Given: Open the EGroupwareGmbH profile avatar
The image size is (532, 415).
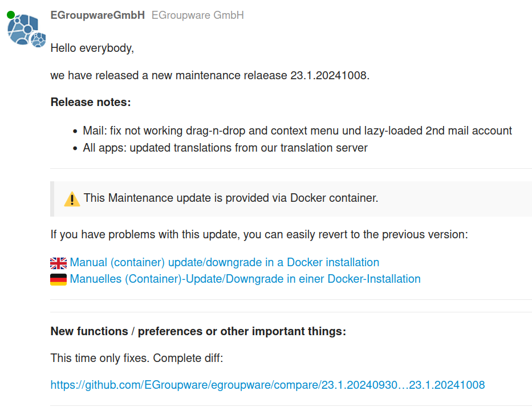Looking at the screenshot, I should (23, 29).
